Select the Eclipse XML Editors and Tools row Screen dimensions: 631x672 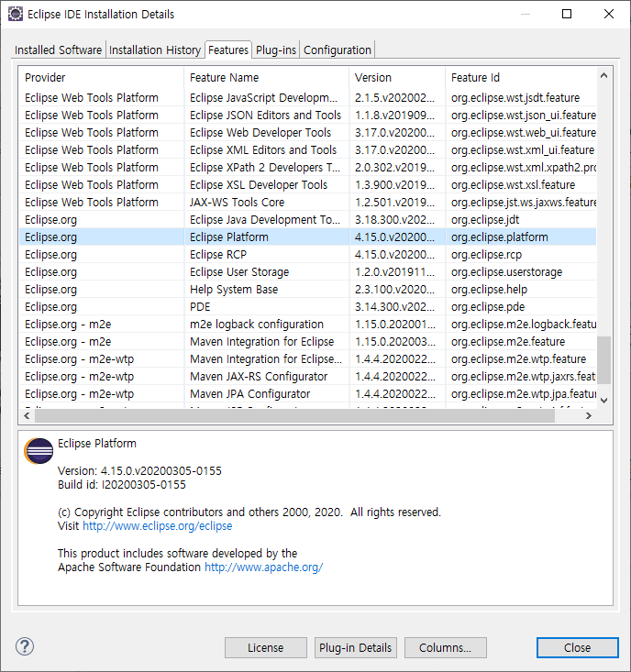(307, 150)
